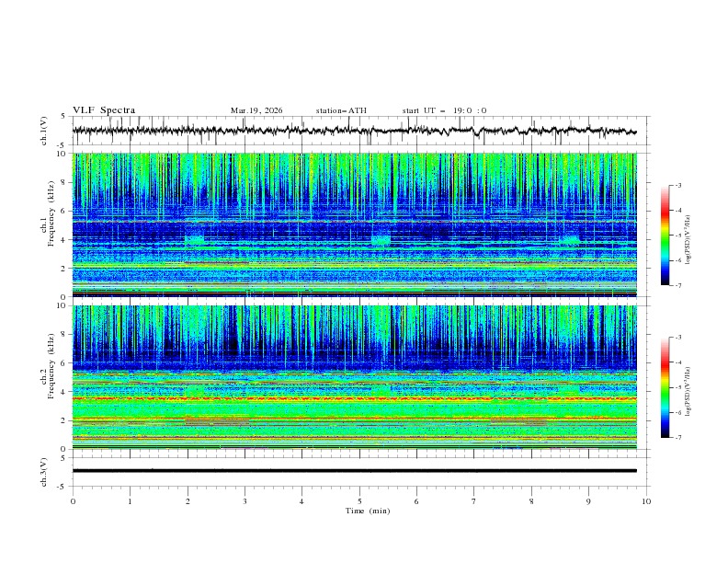Click the "-5" tick on ch.1 color bar
728x563 pixels.
(678, 236)
